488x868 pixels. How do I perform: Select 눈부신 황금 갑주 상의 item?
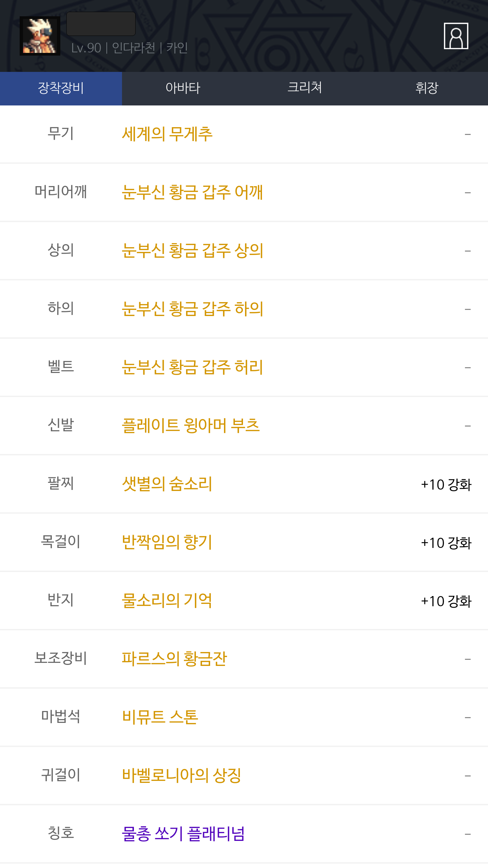[x=192, y=251]
